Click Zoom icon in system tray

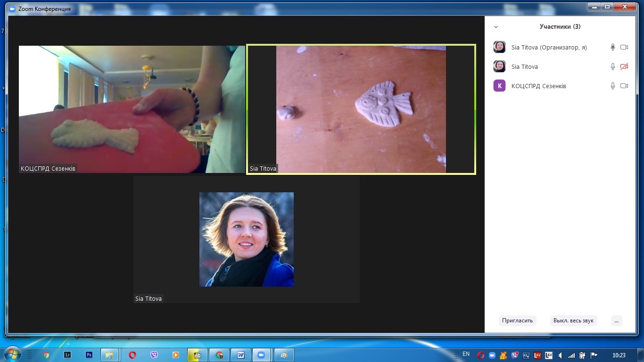(x=492, y=355)
